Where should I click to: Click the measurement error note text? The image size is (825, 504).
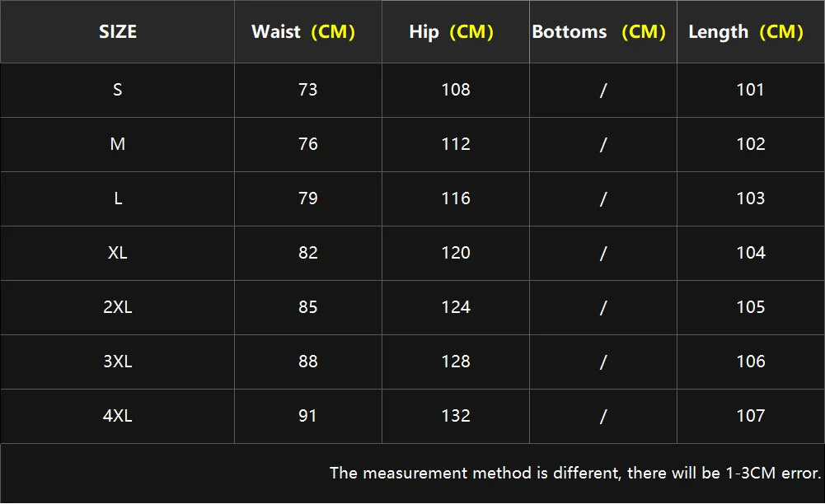[x=575, y=474]
